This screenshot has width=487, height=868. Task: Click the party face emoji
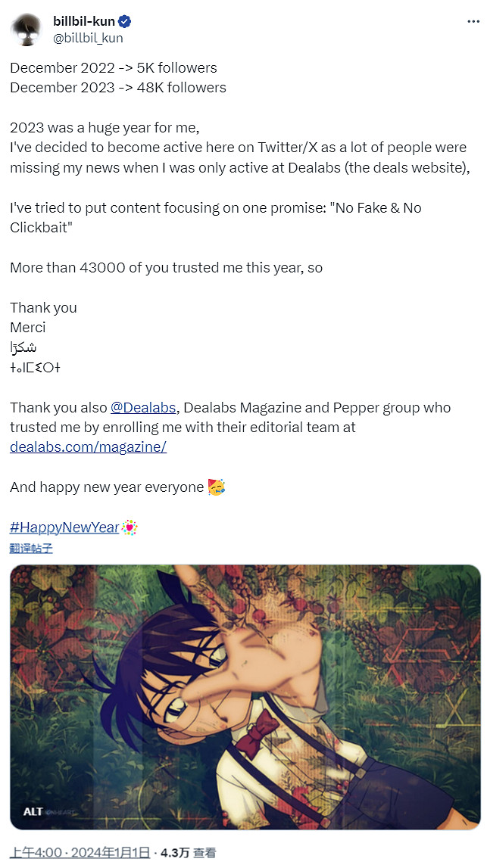(x=217, y=487)
